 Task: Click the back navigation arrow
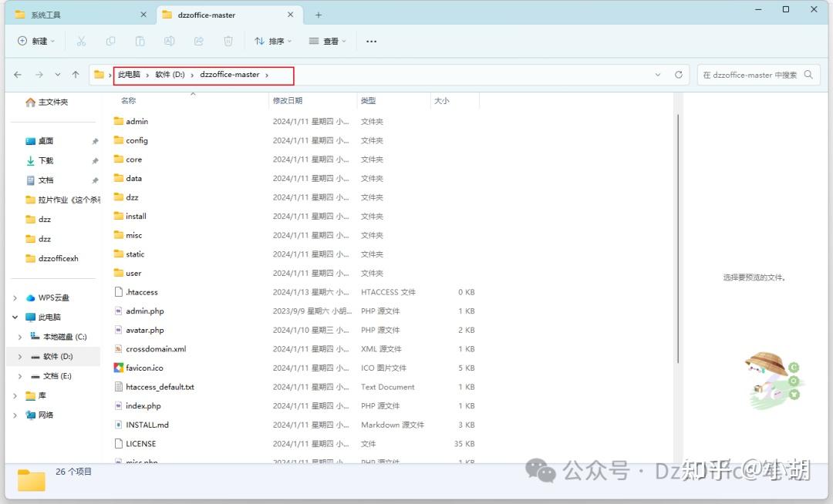coord(17,75)
